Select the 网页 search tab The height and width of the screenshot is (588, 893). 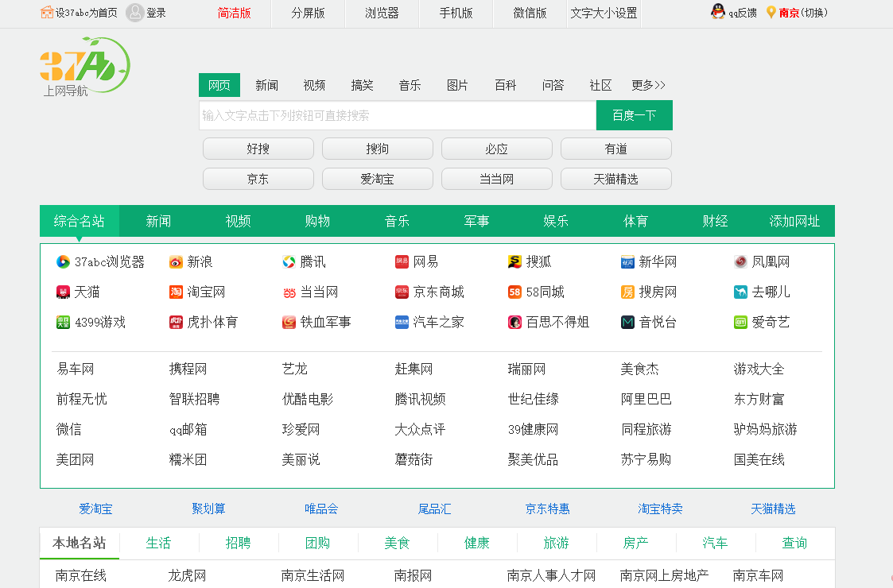(219, 85)
